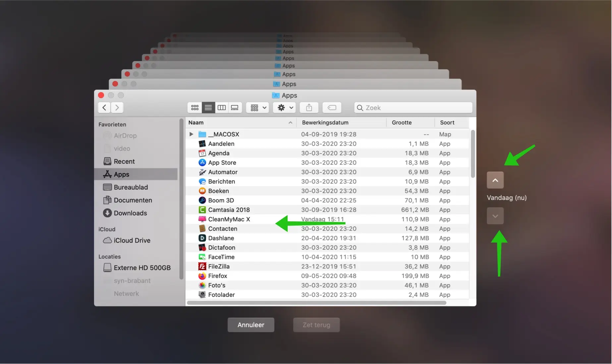Image resolution: width=612 pixels, height=364 pixels.
Task: Select the file name 'Firefox'
Action: coord(218,276)
